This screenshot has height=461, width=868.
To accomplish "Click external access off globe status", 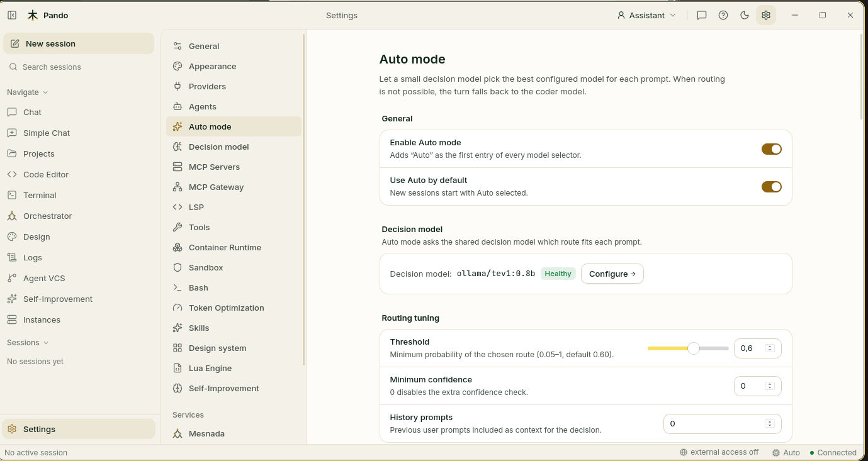I will [x=719, y=452].
